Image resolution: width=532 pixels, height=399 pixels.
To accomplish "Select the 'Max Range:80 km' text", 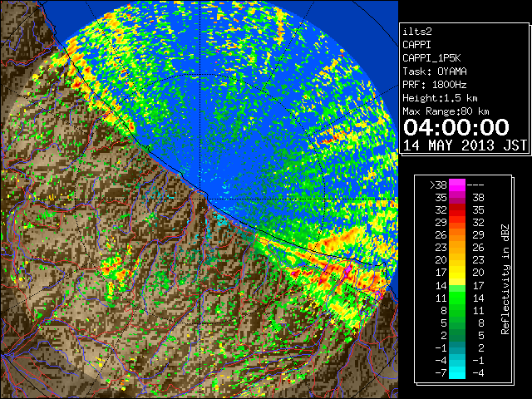I will 446,111.
